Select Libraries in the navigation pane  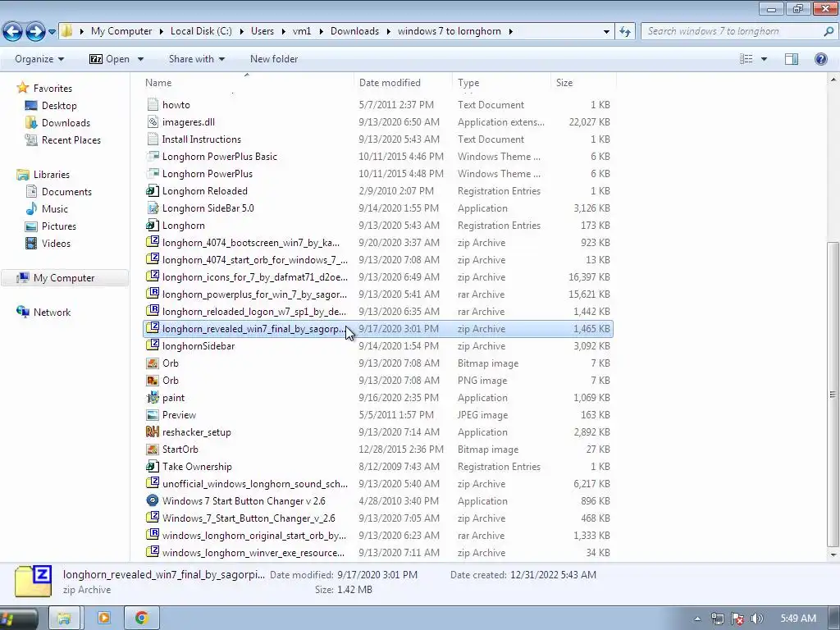[x=52, y=175]
